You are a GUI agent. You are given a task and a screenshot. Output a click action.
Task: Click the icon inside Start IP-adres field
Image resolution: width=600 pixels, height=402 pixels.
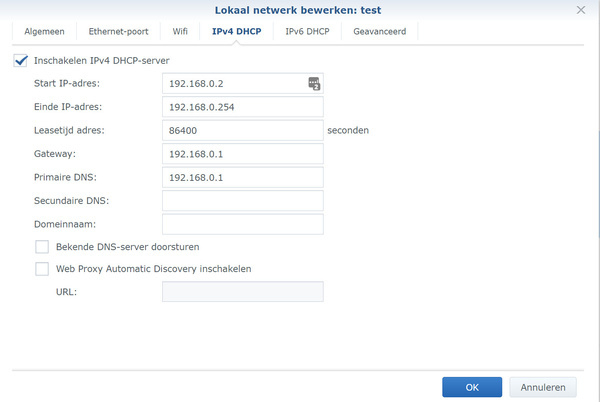(x=313, y=84)
